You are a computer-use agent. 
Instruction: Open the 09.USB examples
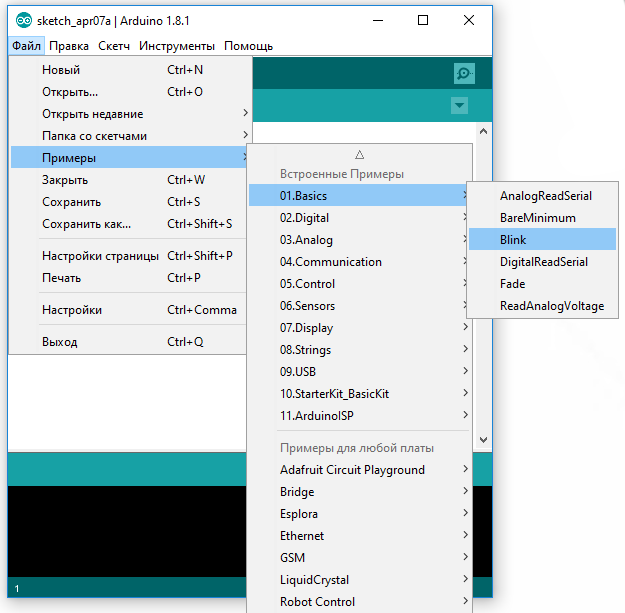(x=359, y=371)
